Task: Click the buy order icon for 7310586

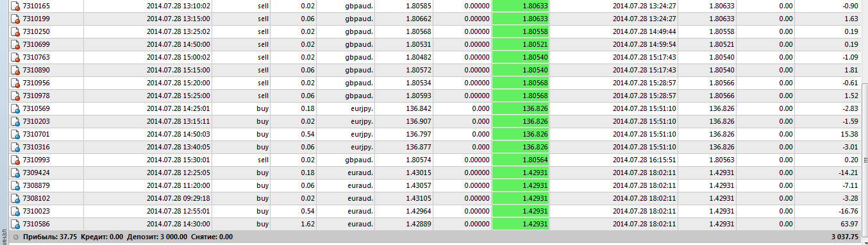Action: [x=15, y=224]
